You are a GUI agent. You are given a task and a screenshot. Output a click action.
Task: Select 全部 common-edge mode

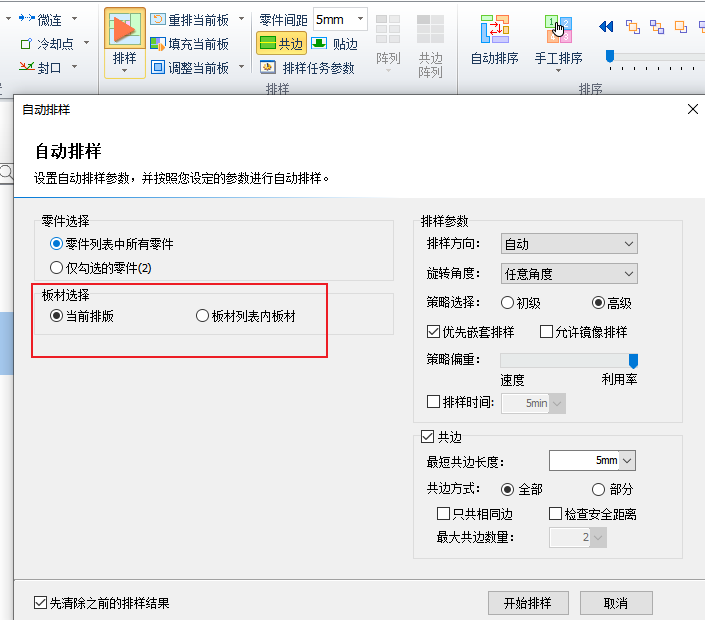click(x=507, y=489)
